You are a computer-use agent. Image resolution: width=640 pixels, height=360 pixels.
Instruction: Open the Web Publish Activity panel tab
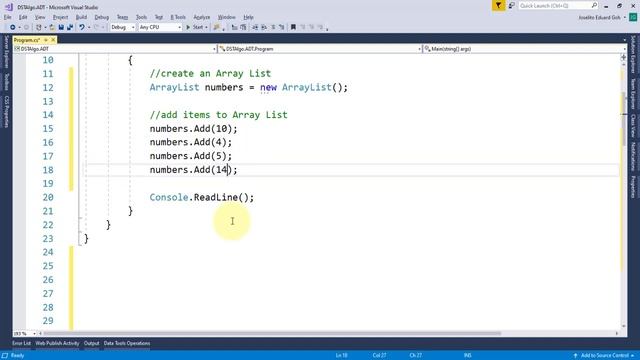(57, 343)
